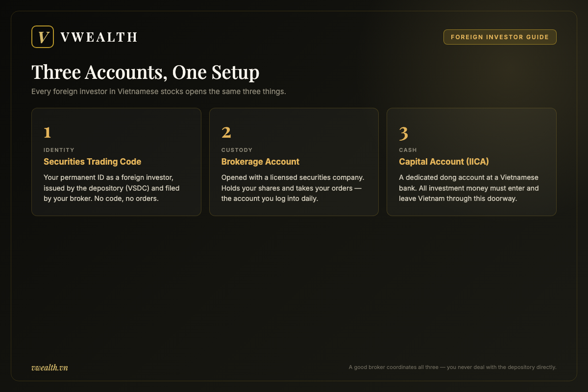Click the IDENTITY category label
The image size is (588, 392).
click(x=59, y=150)
